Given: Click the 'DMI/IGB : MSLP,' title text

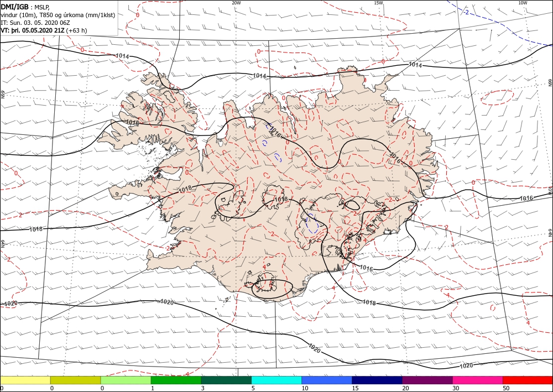Looking at the screenshot, I should (x=25, y=7).
